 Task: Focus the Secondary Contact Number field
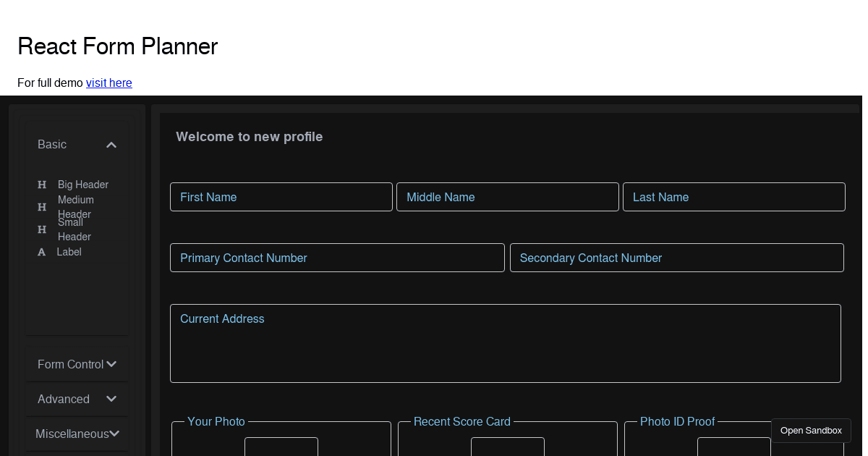coord(677,258)
